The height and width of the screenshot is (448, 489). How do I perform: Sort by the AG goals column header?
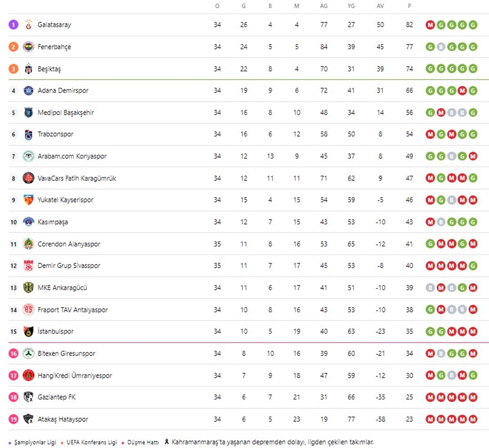(x=324, y=6)
